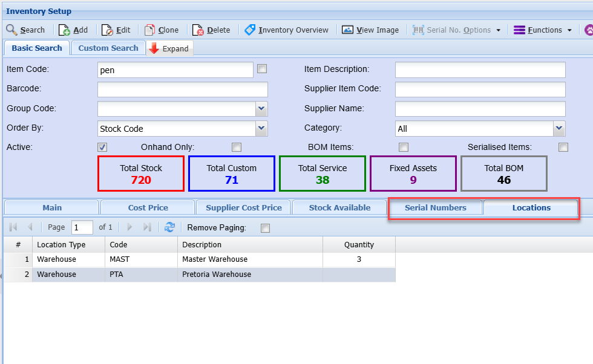Click the Search magnifier icon
The height and width of the screenshot is (364, 593).
click(11, 30)
